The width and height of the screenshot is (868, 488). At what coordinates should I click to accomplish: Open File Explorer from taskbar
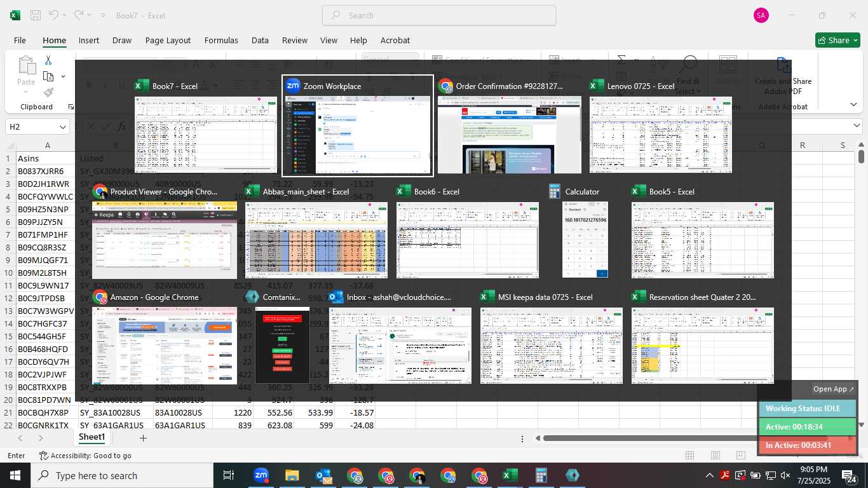(292, 475)
